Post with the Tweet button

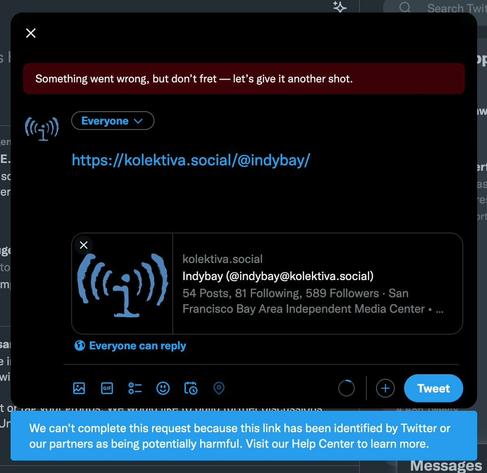pos(433,388)
